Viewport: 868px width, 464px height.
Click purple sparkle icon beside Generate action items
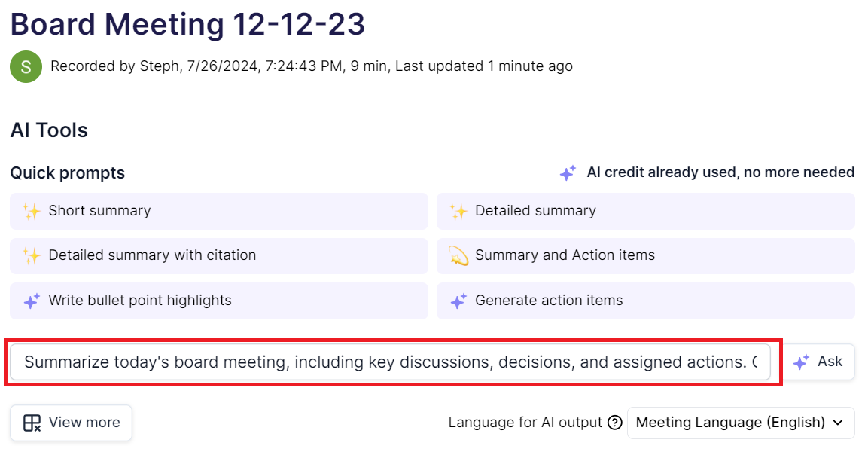coord(458,301)
